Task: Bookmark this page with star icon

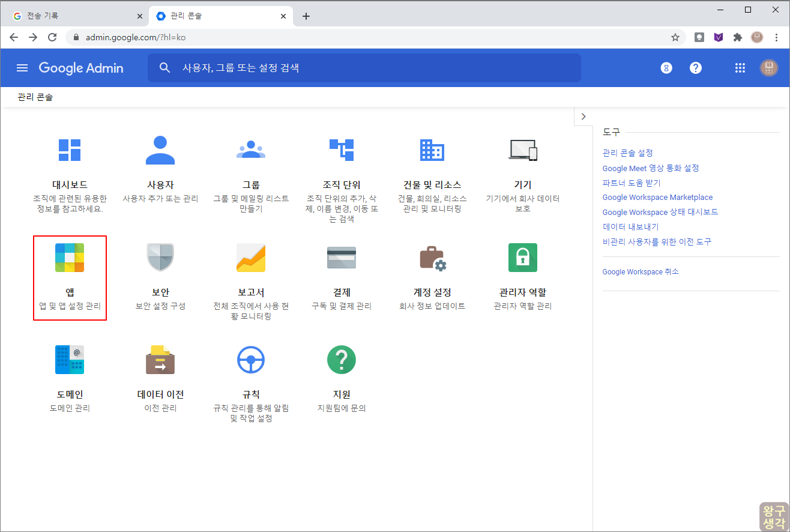Action: [675, 37]
